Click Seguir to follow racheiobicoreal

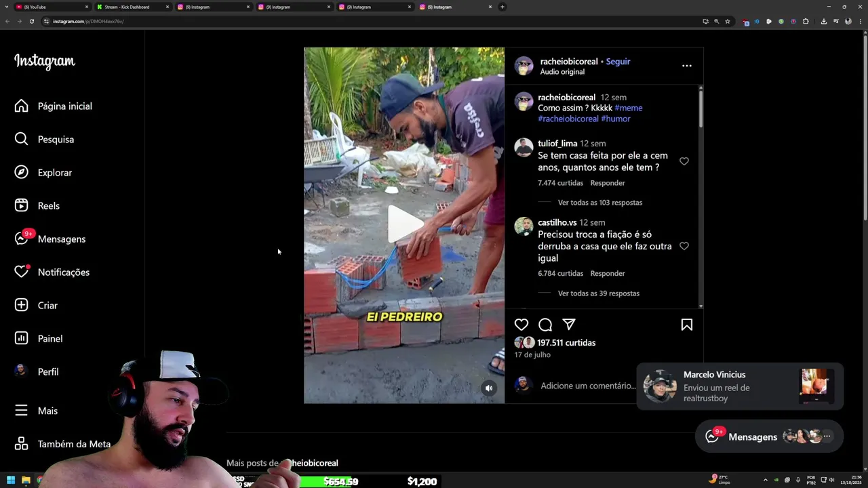point(618,61)
